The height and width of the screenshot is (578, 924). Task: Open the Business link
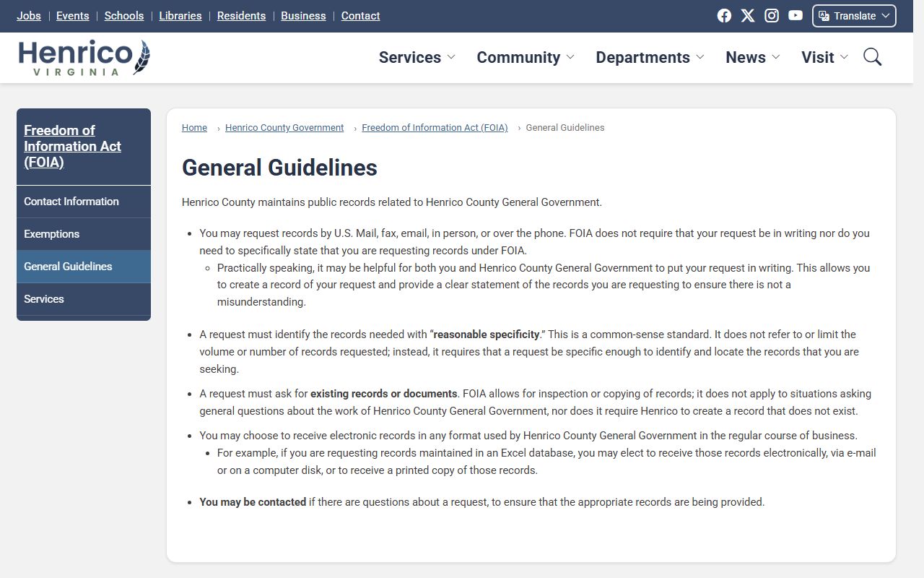tap(303, 16)
